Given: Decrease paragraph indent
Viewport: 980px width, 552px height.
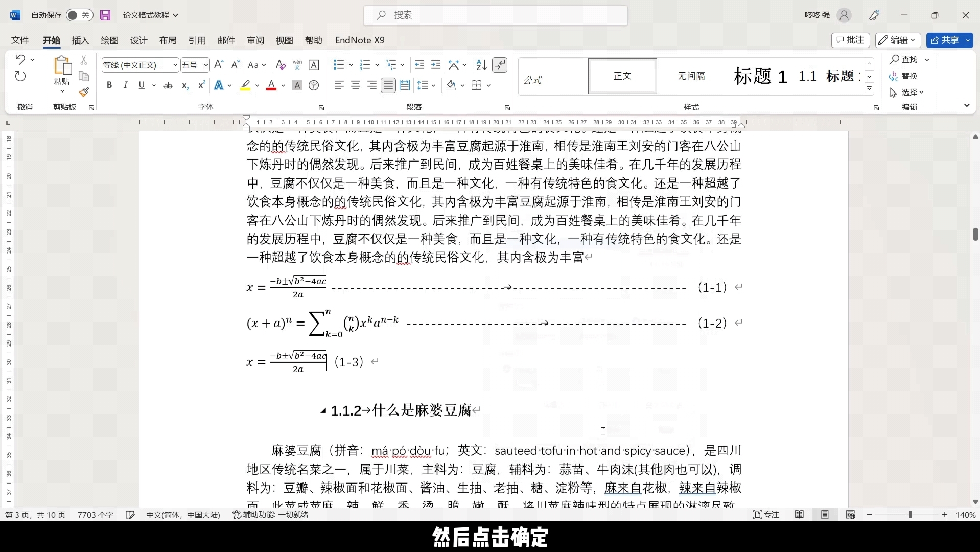Looking at the screenshot, I should (x=419, y=65).
